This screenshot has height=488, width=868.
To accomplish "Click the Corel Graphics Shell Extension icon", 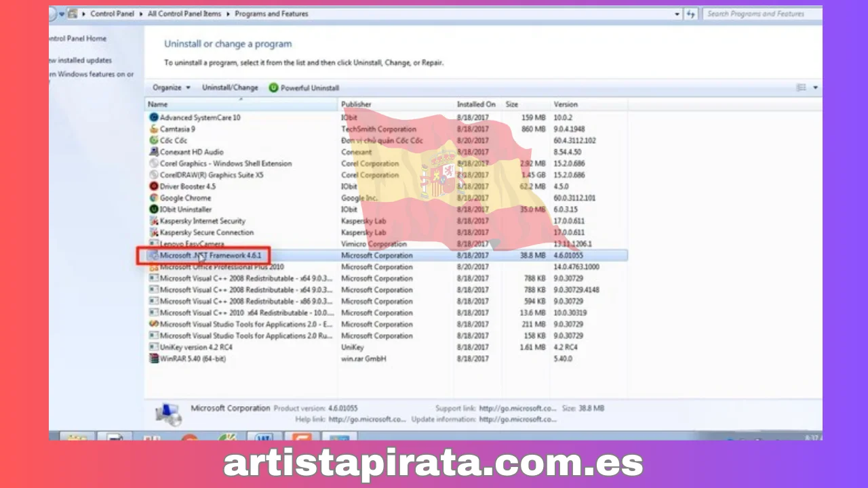I will pyautogui.click(x=154, y=163).
